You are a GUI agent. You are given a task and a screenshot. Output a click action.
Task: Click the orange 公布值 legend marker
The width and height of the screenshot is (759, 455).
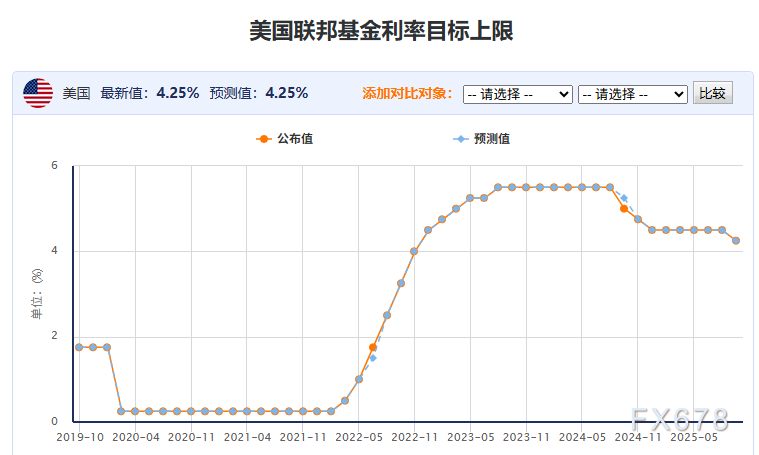coord(263,139)
